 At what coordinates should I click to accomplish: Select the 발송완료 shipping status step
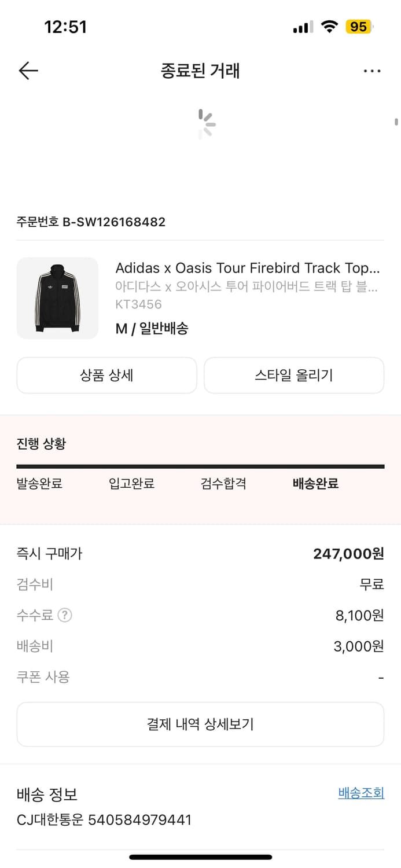click(39, 484)
